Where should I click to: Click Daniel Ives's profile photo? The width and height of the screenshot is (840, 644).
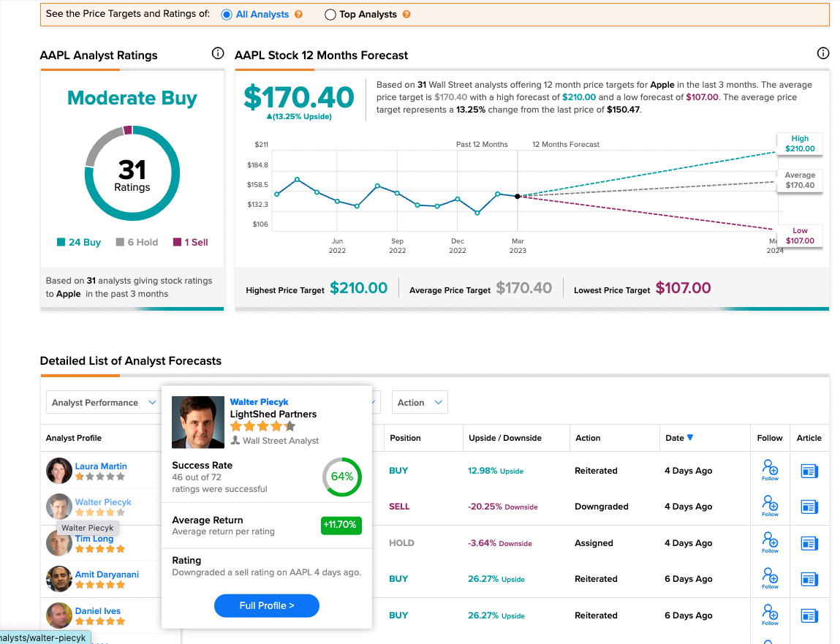coord(59,615)
